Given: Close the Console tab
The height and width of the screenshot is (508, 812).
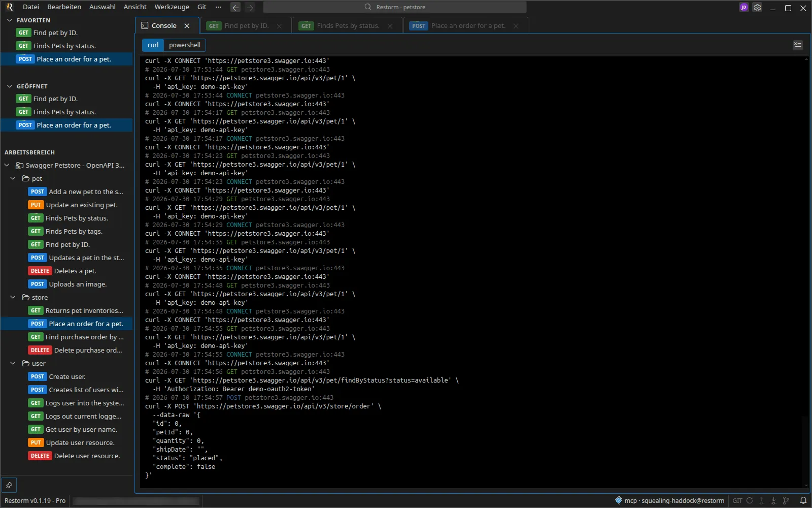Looking at the screenshot, I should coord(187,26).
